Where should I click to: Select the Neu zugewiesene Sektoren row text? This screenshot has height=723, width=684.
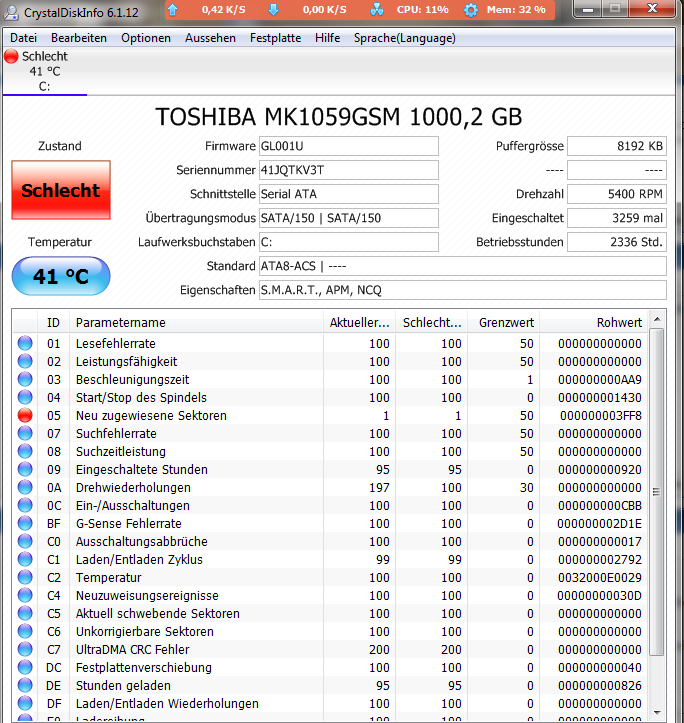[151, 415]
